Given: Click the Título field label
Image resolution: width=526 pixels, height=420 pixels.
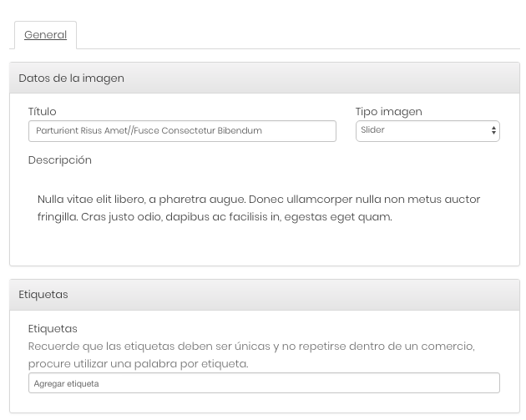Looking at the screenshot, I should point(43,111).
